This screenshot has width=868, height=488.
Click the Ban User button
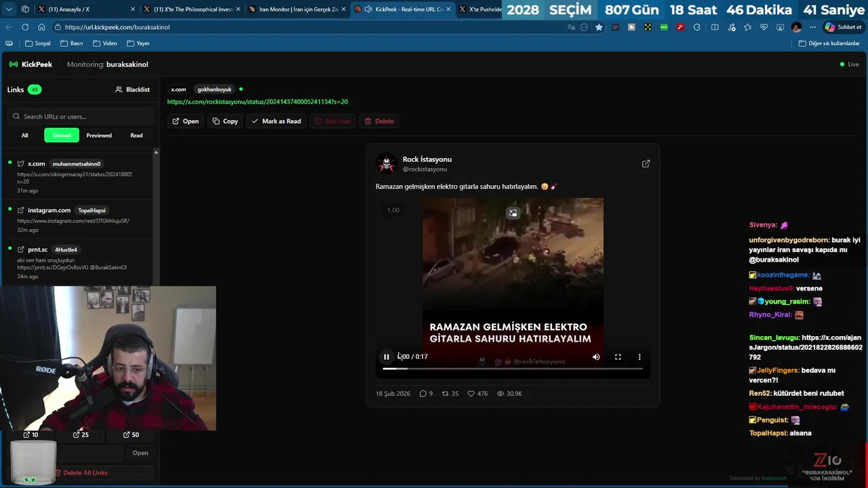click(x=333, y=121)
